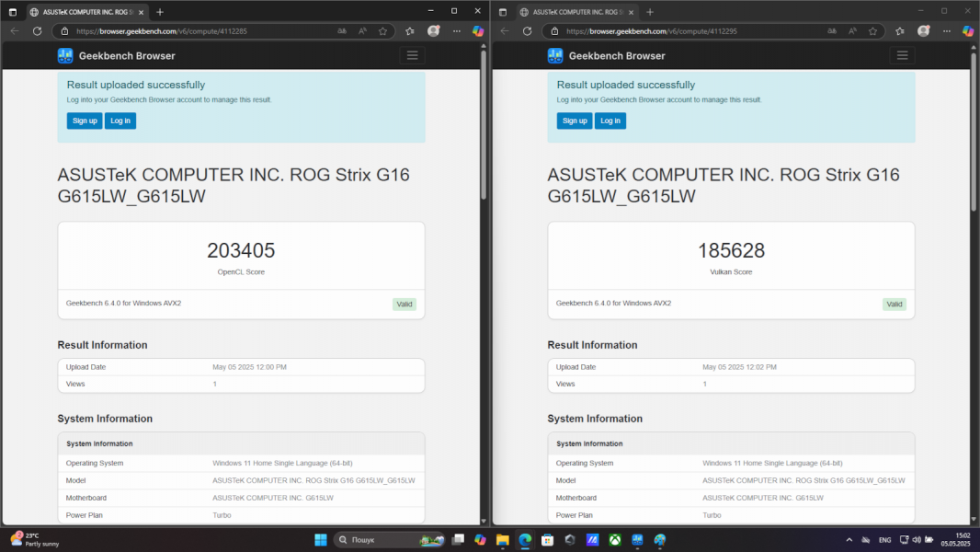Open the Xbox app from the taskbar

tap(615, 540)
